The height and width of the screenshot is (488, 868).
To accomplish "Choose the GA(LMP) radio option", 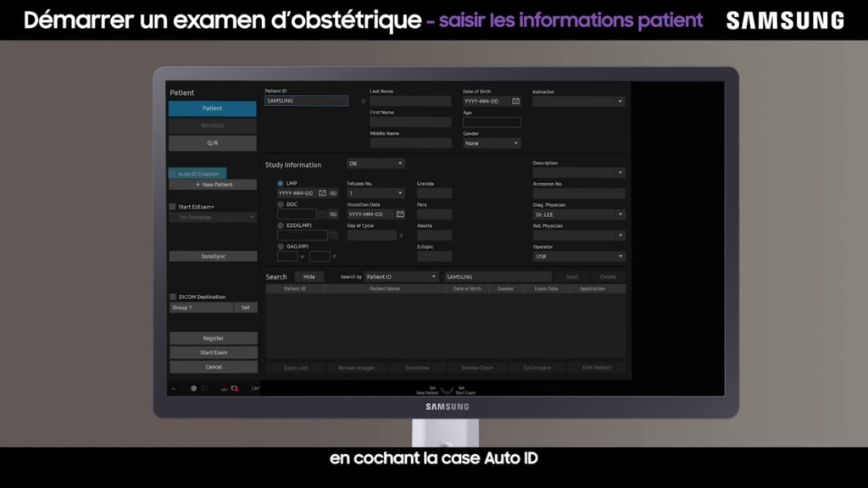I will (280, 247).
